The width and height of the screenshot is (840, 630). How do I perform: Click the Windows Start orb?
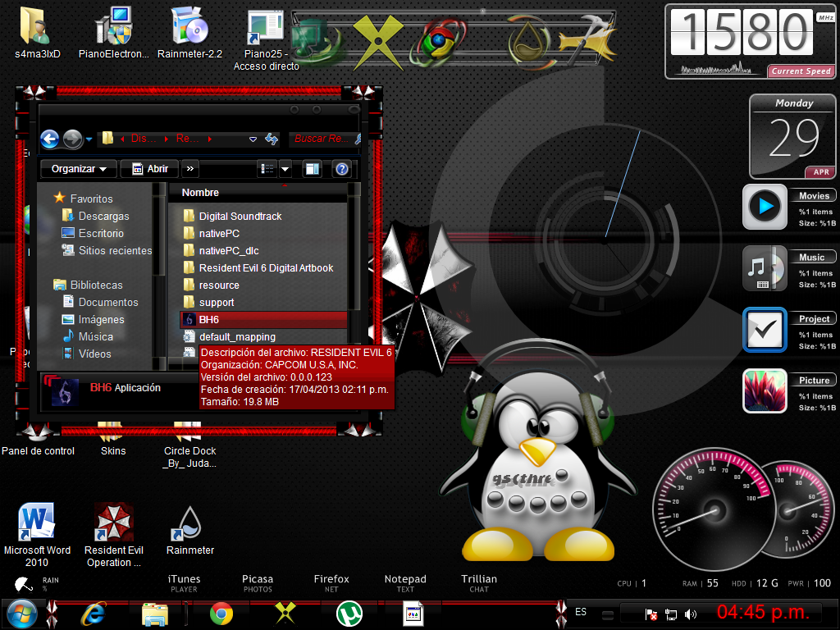coord(21,614)
